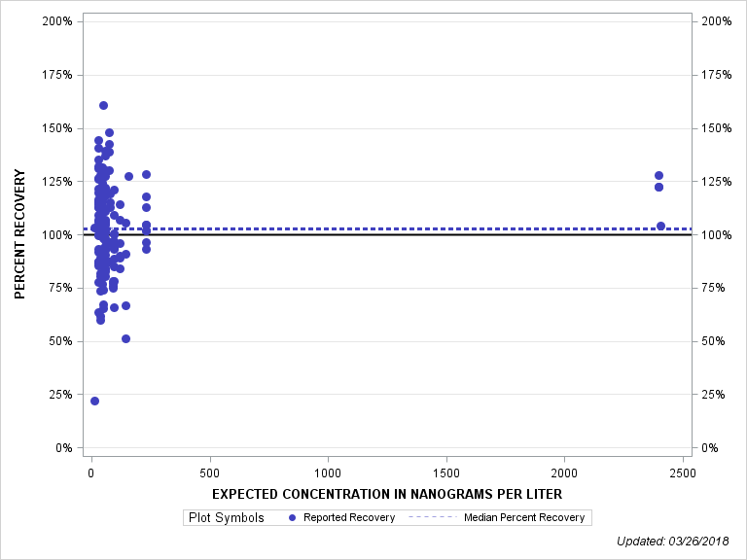Click the 'Reported Recovery' legend text
This screenshot has height=560, width=747.
click(x=348, y=517)
